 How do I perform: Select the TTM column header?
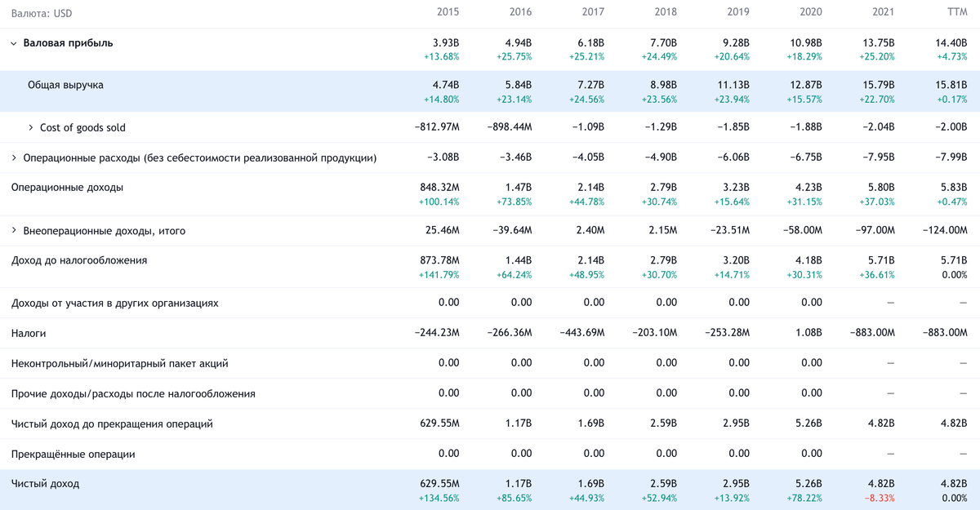coord(956,12)
